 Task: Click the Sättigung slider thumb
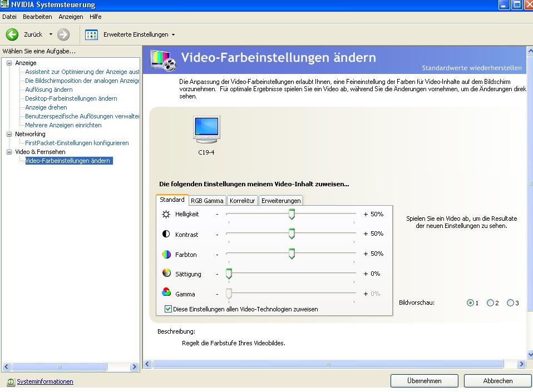pos(229,274)
